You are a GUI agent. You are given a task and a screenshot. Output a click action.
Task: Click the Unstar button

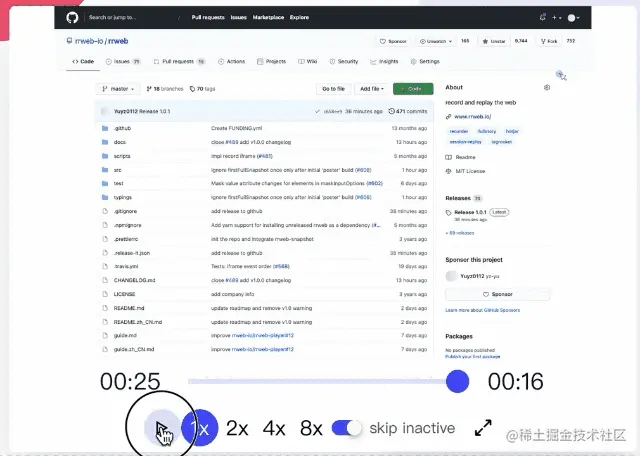(494, 41)
